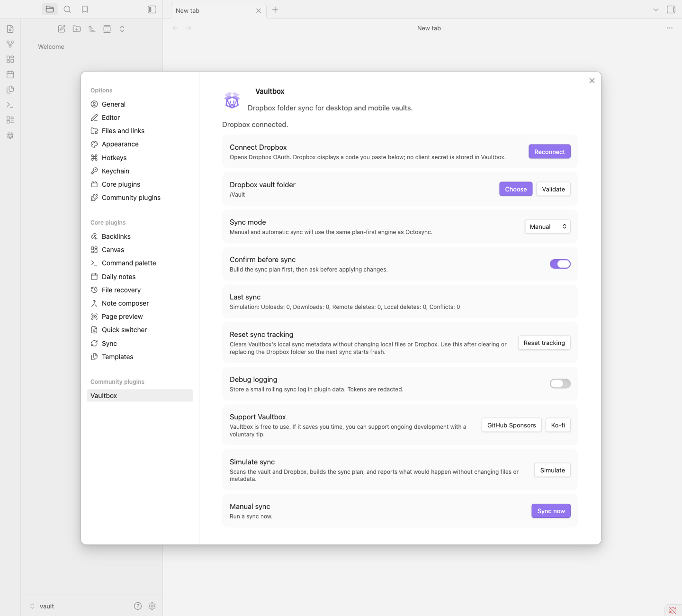Go to Files and links settings
The width and height of the screenshot is (682, 616).
pos(140,131)
